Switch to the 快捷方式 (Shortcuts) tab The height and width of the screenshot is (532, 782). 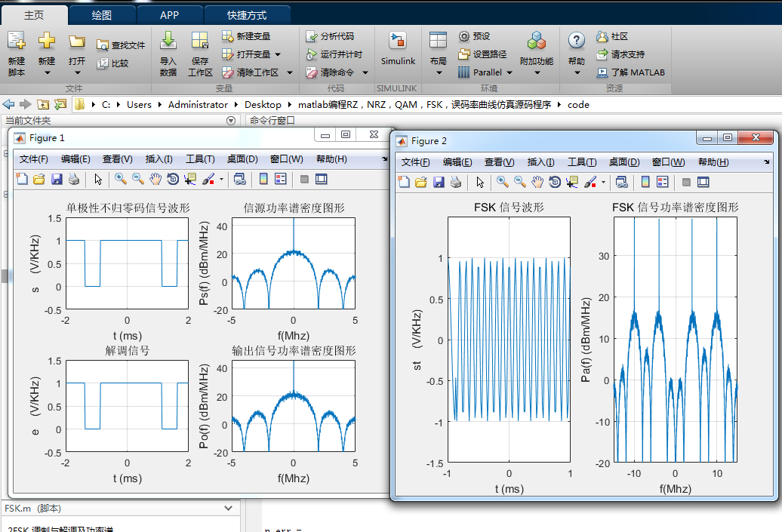247,15
